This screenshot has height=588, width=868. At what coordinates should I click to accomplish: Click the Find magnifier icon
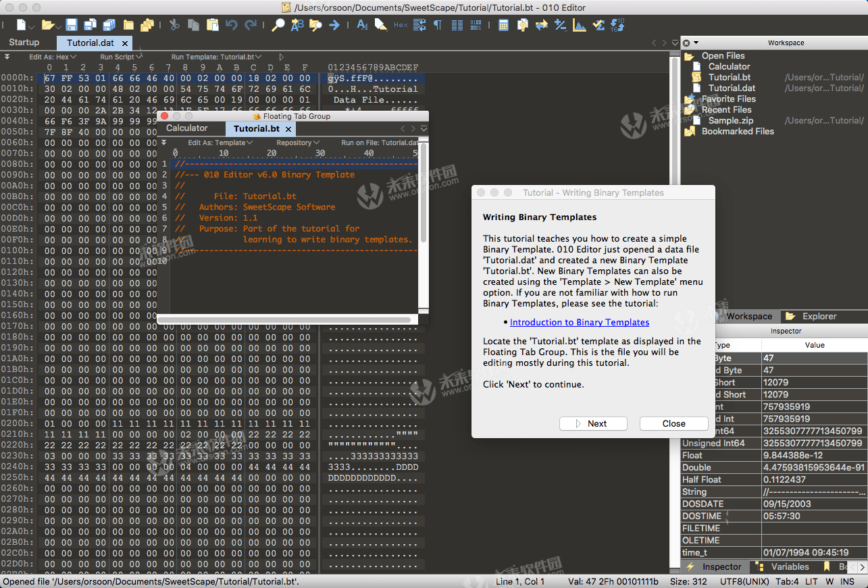click(x=278, y=25)
